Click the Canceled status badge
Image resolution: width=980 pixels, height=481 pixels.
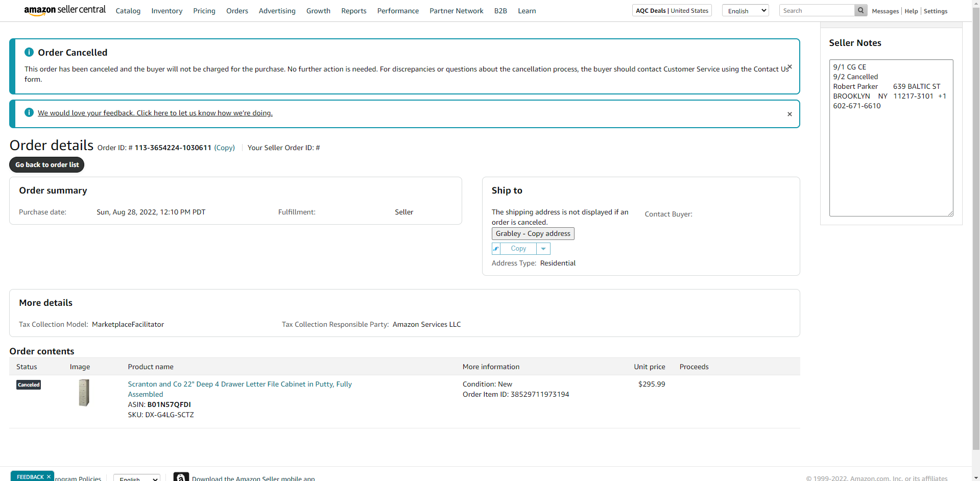coord(29,384)
